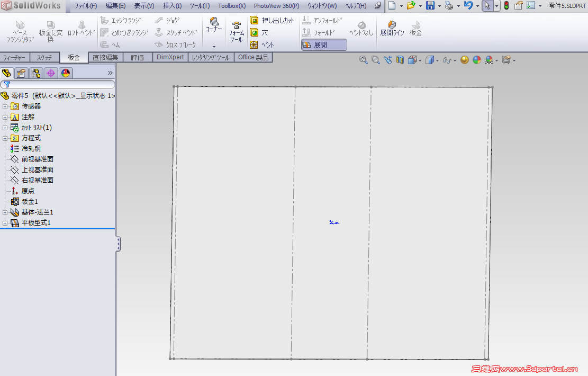
Task: Switch to the 評価 tab
Action: tap(137, 57)
